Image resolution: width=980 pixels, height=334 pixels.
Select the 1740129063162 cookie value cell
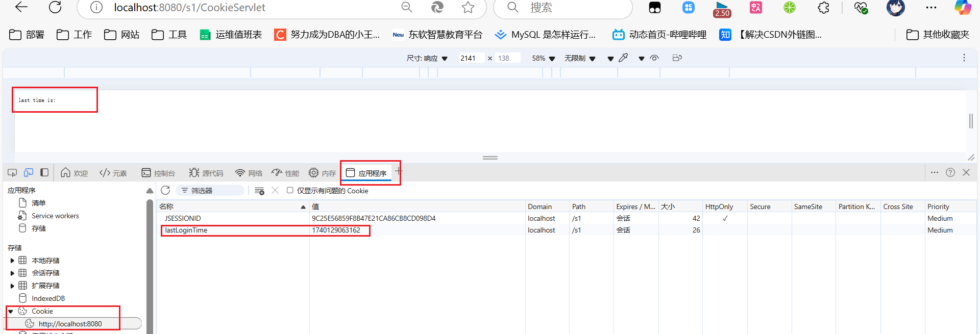click(x=418, y=230)
